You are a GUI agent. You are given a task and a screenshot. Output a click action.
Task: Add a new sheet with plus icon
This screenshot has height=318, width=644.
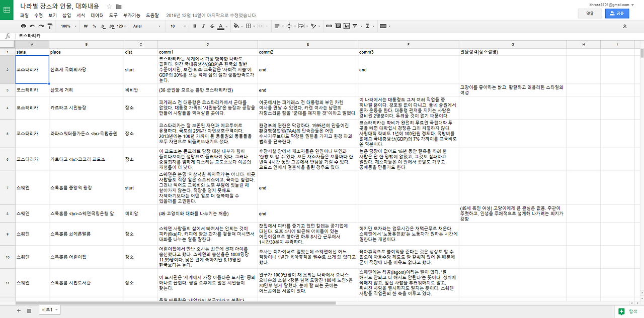coord(19,310)
